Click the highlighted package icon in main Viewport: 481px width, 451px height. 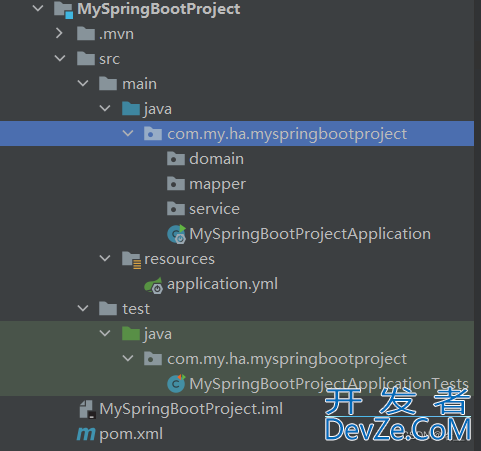[x=153, y=133]
